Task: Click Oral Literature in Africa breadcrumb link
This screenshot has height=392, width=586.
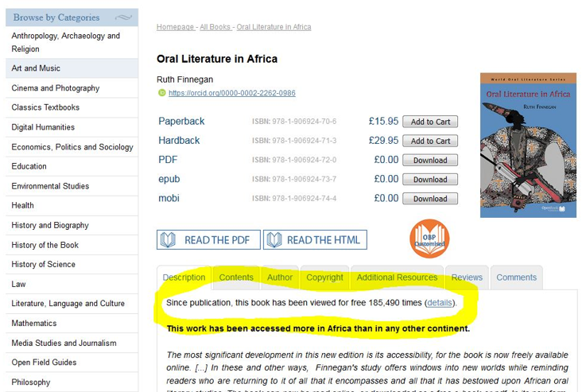Action: [274, 27]
